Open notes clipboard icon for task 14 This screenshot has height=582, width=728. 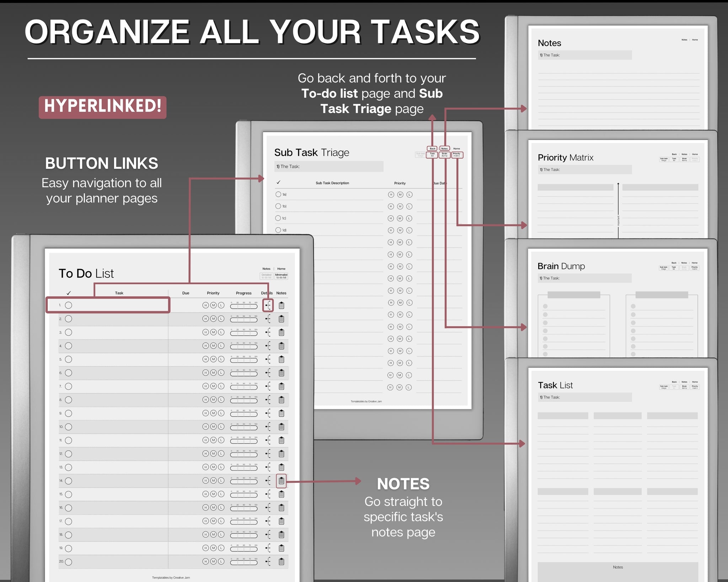tap(281, 481)
